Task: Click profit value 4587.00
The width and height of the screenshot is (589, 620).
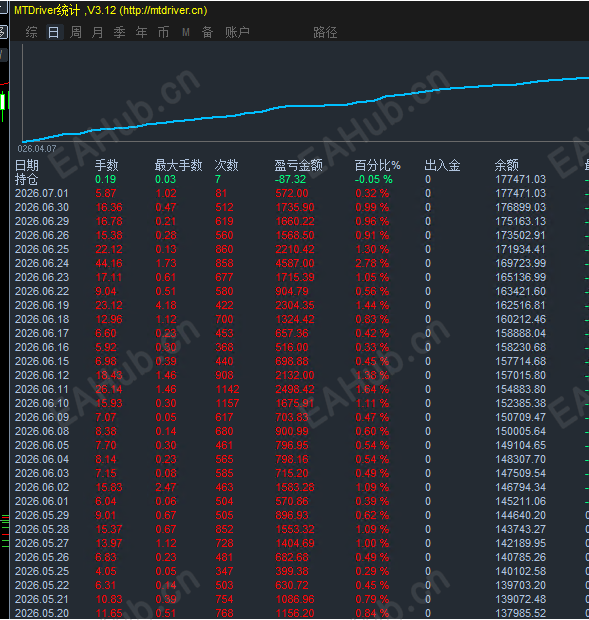Action: pyautogui.click(x=295, y=263)
